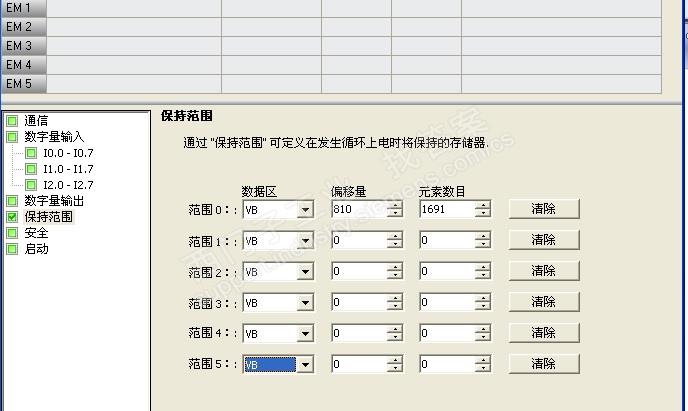The image size is (688, 411).
Task: Expand the highlighted 范围5 数据区 dropdown
Action: coord(304,365)
